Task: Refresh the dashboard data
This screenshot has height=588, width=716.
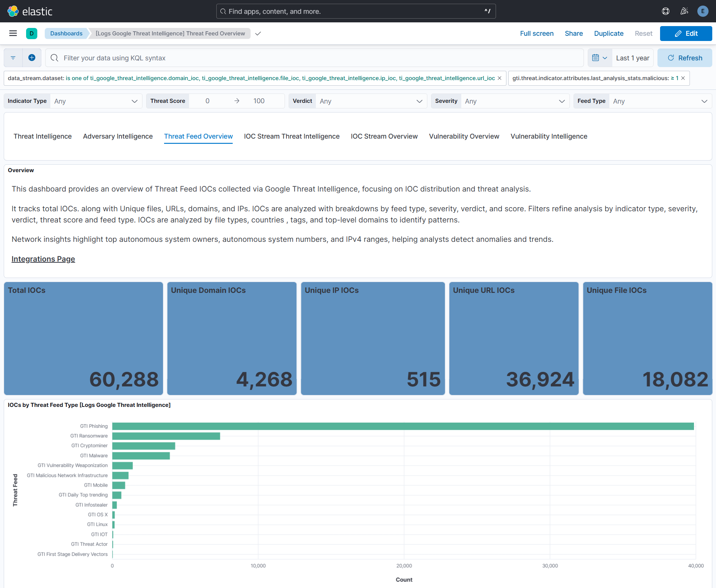Action: [685, 58]
